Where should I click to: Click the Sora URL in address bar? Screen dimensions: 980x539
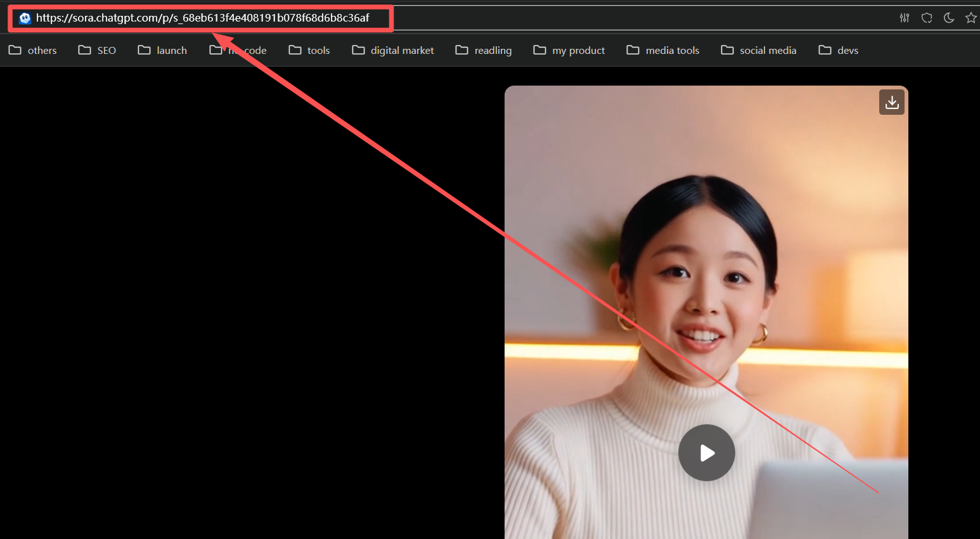pyautogui.click(x=202, y=18)
